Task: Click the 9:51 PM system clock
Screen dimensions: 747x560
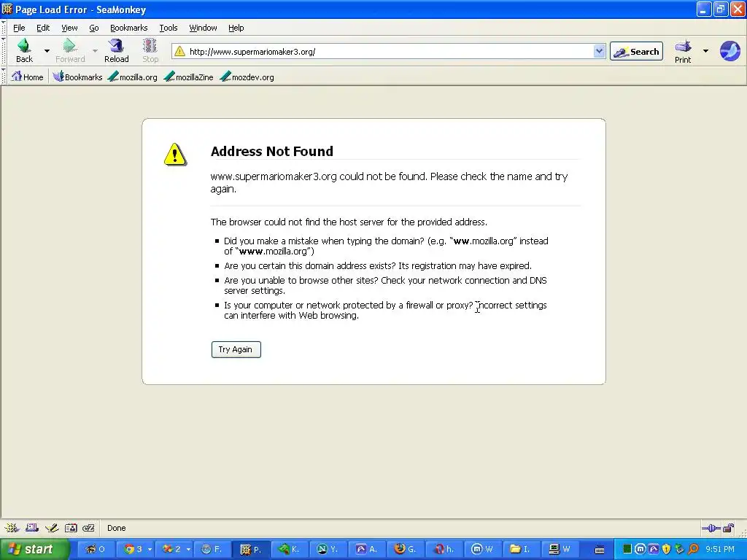Action: pos(720,549)
